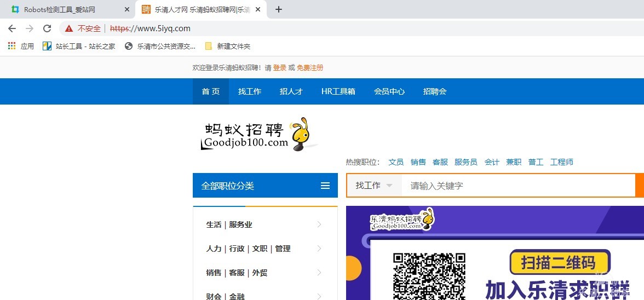
Task: Select the 乐清人才网 乐清蚂蚁招聘网 tab
Action: click(202, 9)
